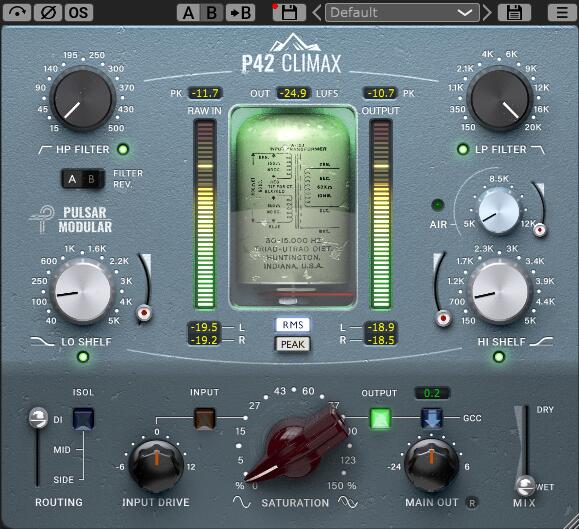Toggle the phase invert icon

48,13
